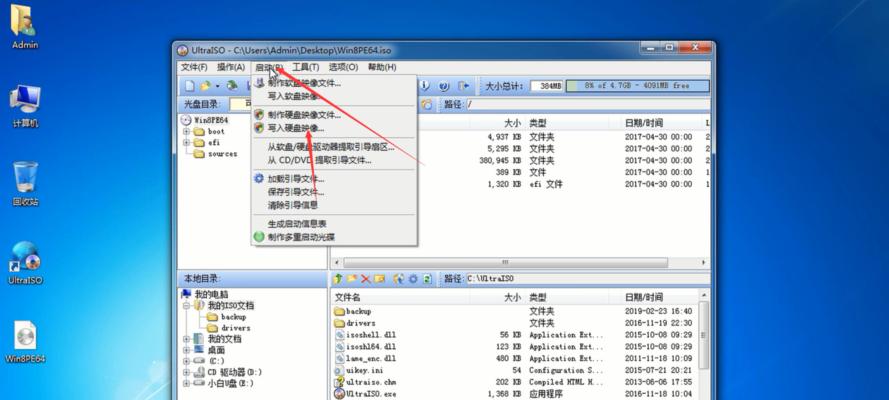Click the yellow icon right of the red X
The height and width of the screenshot is (400, 889).
(379, 279)
